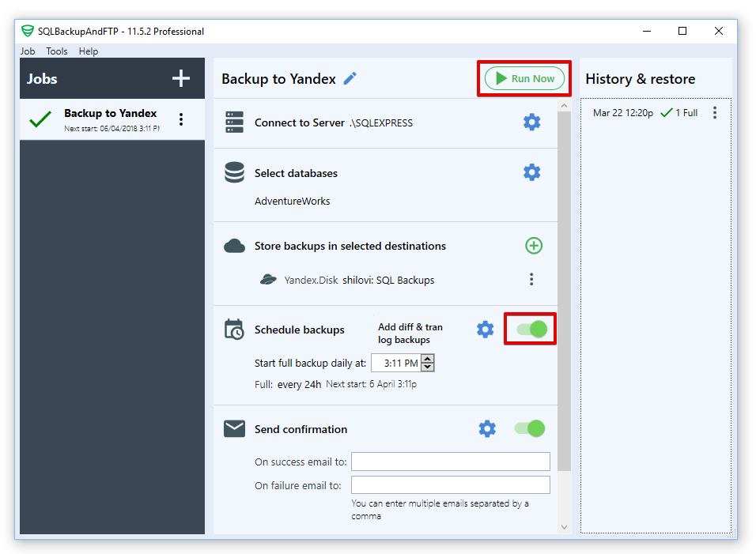Click the 3:11 PM time field
This screenshot has width=756, height=554.
click(396, 364)
